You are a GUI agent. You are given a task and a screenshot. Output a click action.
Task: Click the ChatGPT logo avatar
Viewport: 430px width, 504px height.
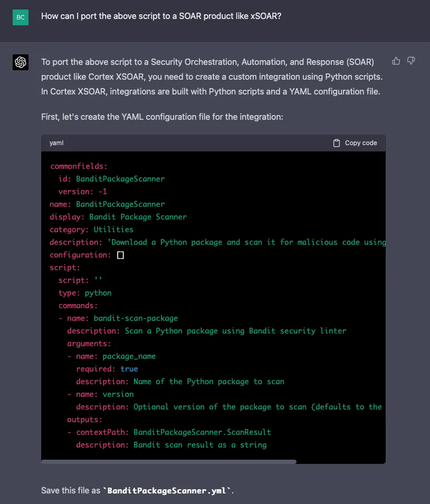(21, 62)
